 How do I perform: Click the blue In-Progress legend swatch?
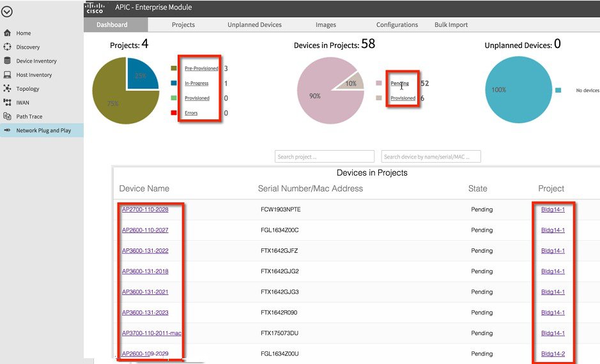[174, 83]
